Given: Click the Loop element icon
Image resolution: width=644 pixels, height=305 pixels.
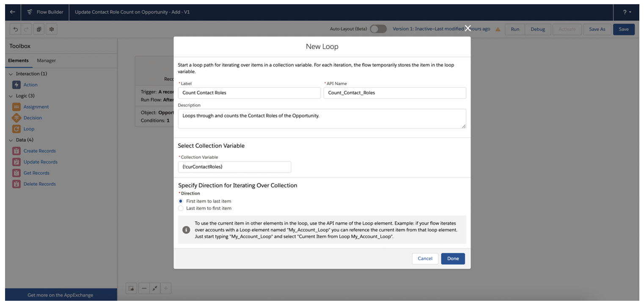Looking at the screenshot, I should click(x=17, y=129).
